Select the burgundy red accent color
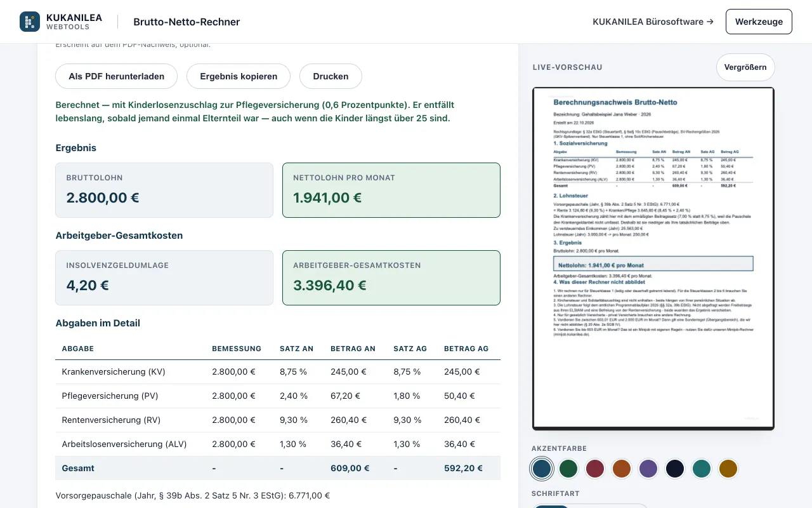 coord(595,469)
